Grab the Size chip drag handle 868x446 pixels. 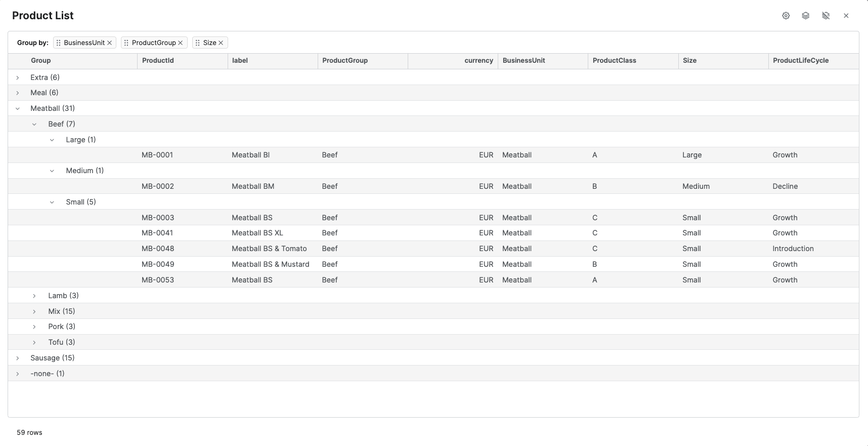[198, 43]
